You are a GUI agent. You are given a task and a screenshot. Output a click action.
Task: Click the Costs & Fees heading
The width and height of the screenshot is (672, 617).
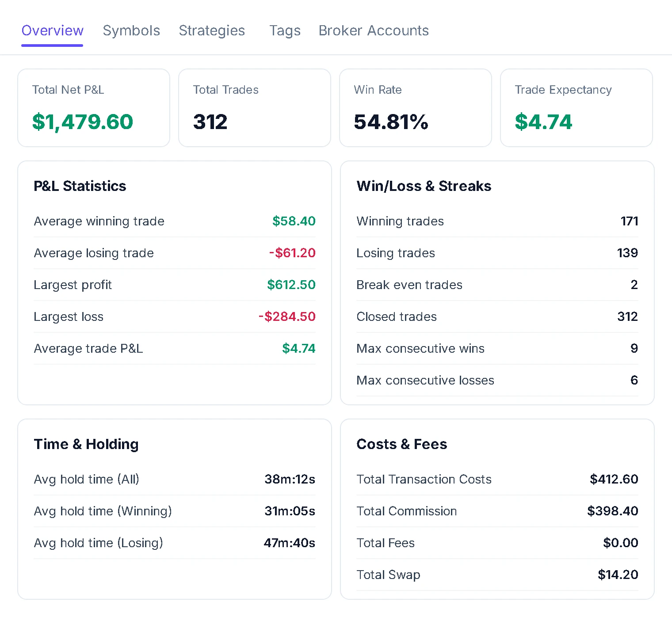pos(401,444)
